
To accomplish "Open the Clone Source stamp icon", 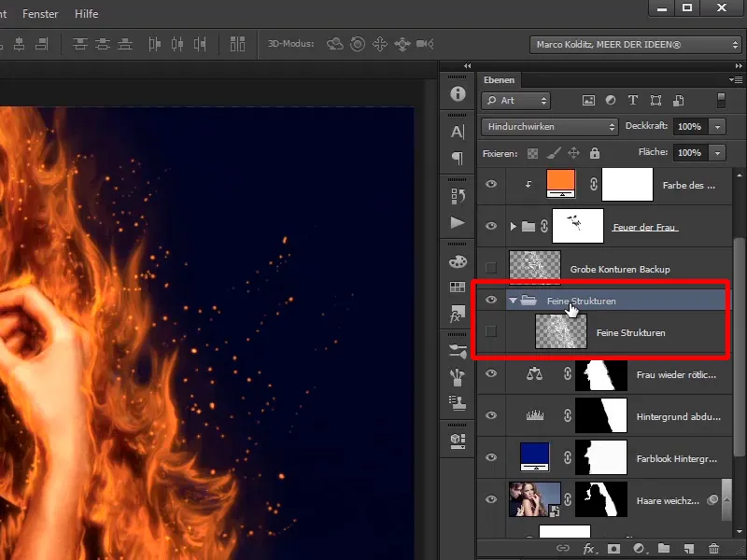I will [x=458, y=403].
